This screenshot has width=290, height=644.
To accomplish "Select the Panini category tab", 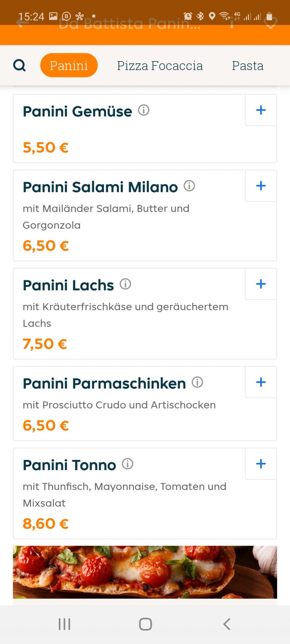I will click(69, 65).
